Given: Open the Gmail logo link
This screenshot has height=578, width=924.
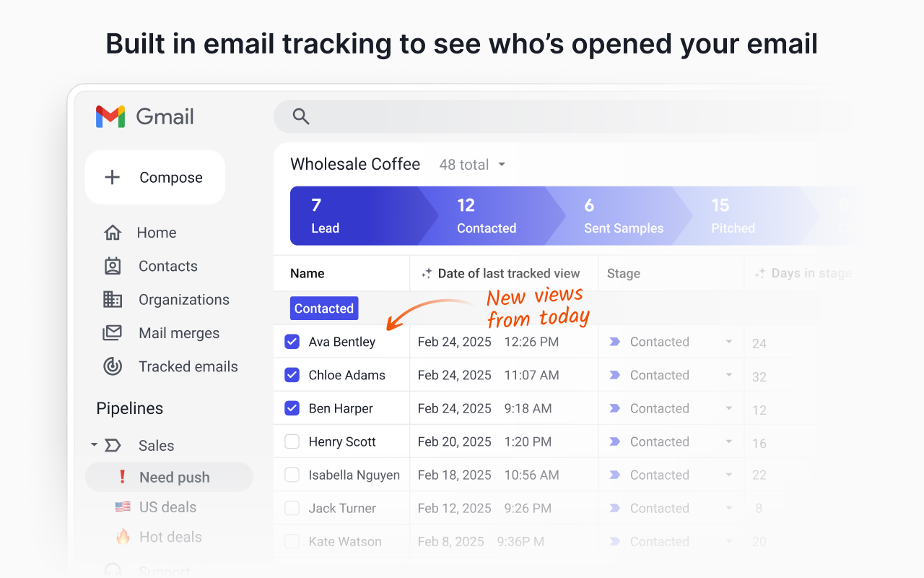Looking at the screenshot, I should [144, 116].
